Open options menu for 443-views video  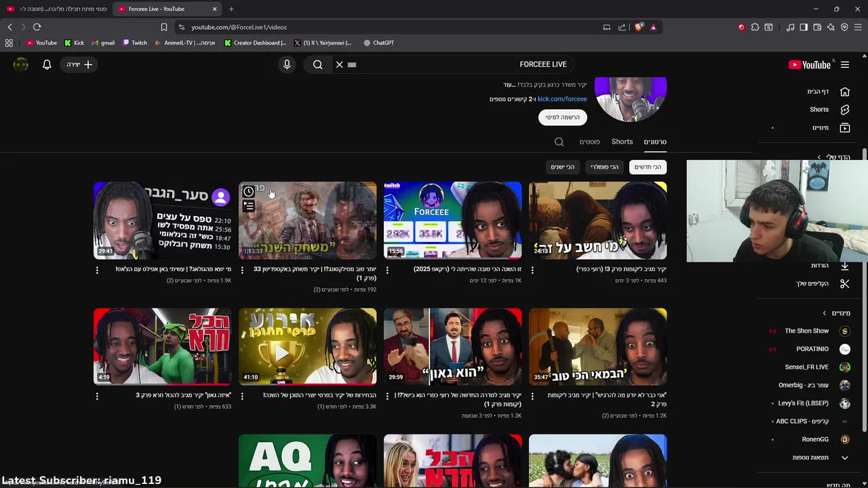(532, 270)
